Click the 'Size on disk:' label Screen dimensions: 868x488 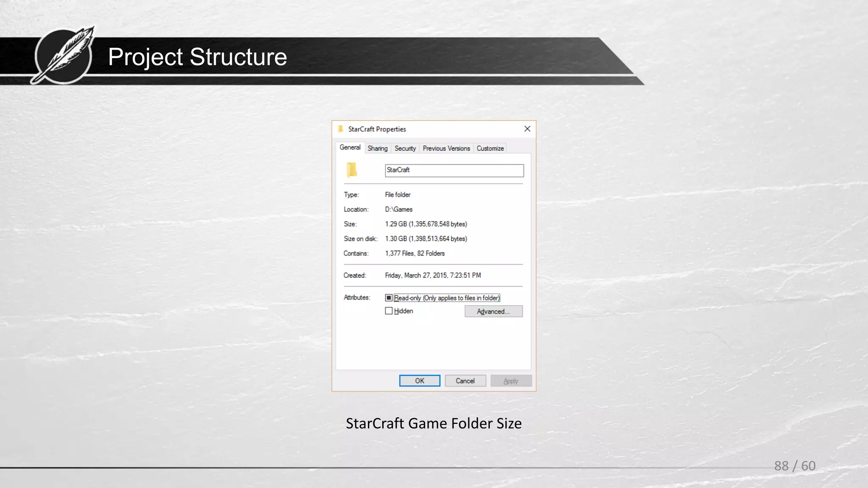(x=360, y=239)
